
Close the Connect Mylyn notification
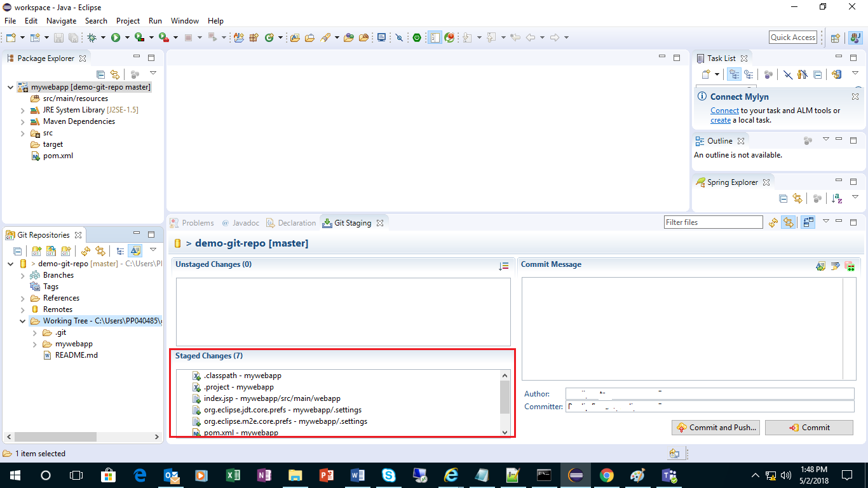pos(855,97)
